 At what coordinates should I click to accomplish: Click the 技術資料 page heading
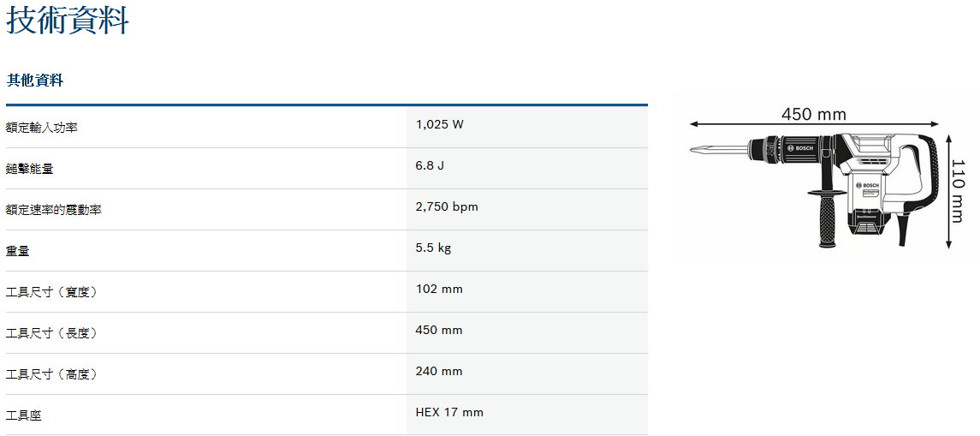68,20
